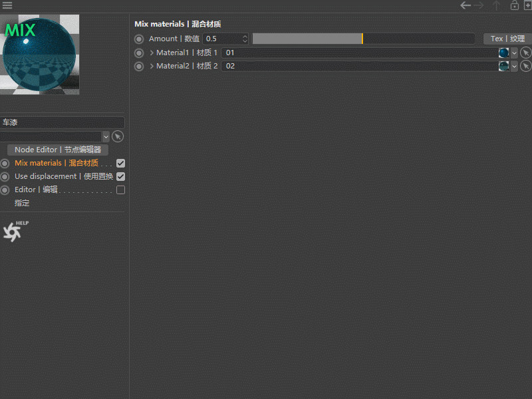Open Octane Help logo icon
The width and height of the screenshot is (532, 399).
tap(15, 231)
